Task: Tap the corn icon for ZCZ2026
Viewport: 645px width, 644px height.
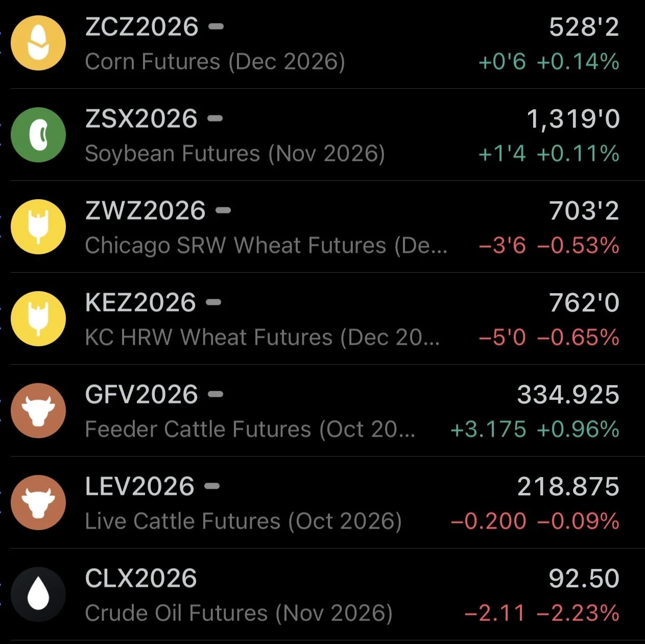Action: [x=38, y=43]
